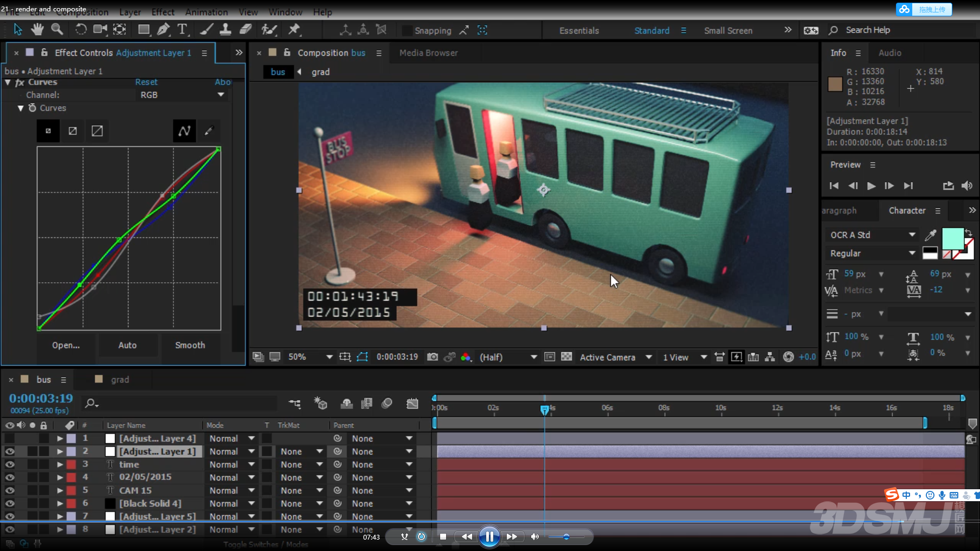
Task: Toggle the Curves fx effect switch
Action: [x=20, y=82]
